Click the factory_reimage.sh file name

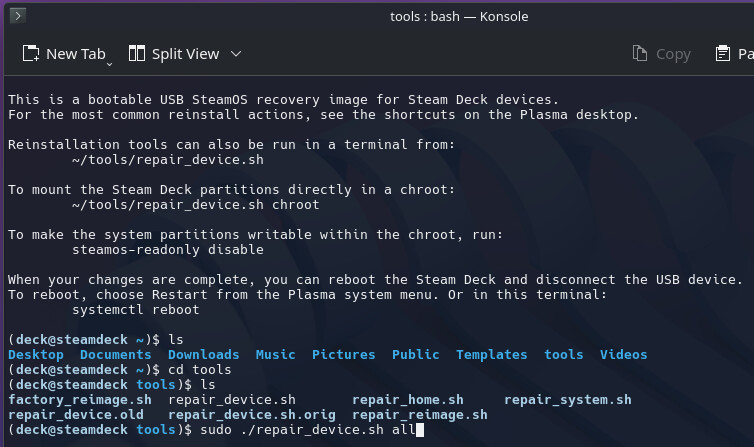(x=80, y=400)
